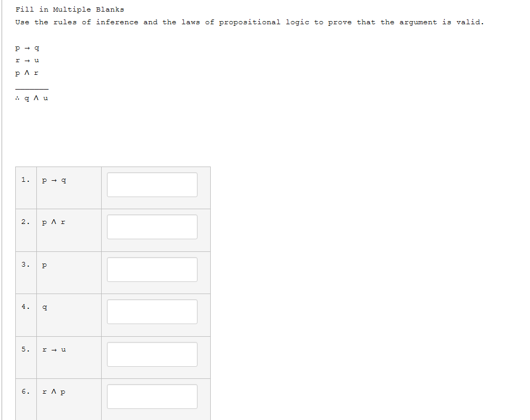Select the statement 'r ∧ p' in row 6
530x420 pixels.
coord(53,391)
